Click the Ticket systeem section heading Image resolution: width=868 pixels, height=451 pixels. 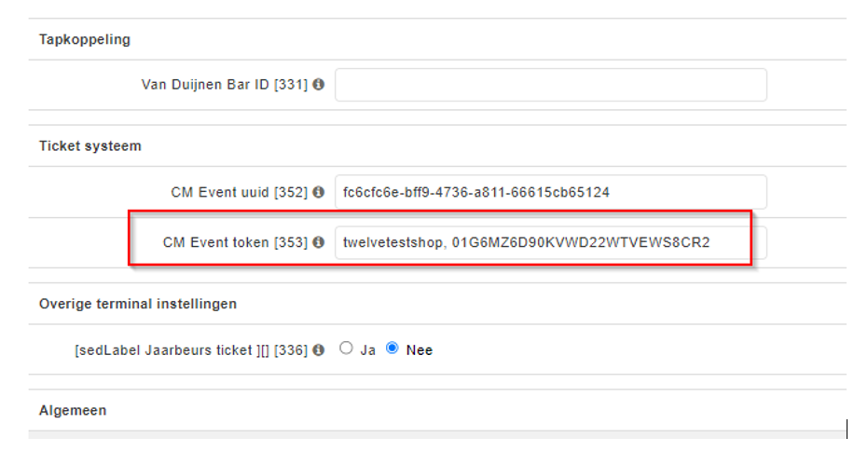(90, 146)
